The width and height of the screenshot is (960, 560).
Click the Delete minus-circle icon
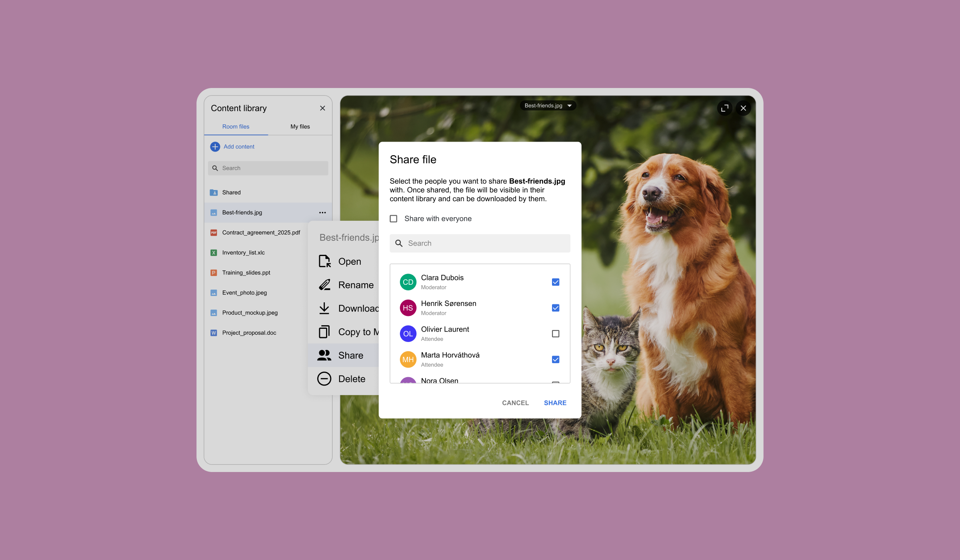(324, 378)
